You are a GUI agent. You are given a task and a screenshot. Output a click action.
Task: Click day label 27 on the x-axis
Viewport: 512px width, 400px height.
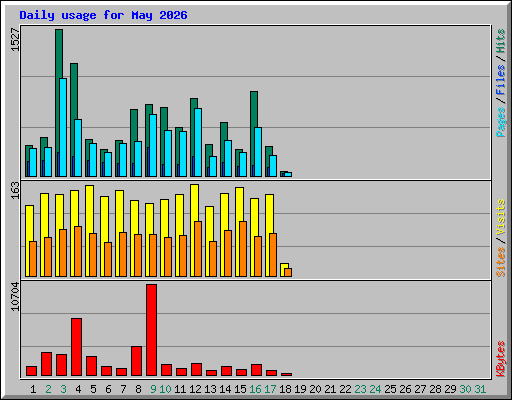pyautogui.click(x=420, y=389)
